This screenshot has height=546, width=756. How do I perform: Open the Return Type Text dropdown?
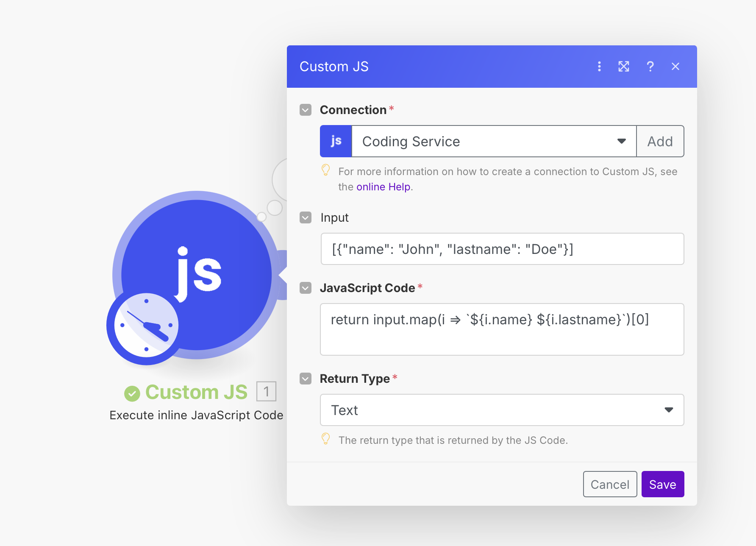[x=502, y=410]
